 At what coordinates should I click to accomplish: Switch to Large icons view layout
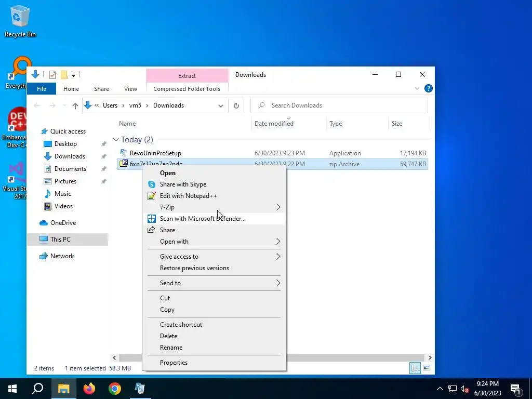(427, 368)
